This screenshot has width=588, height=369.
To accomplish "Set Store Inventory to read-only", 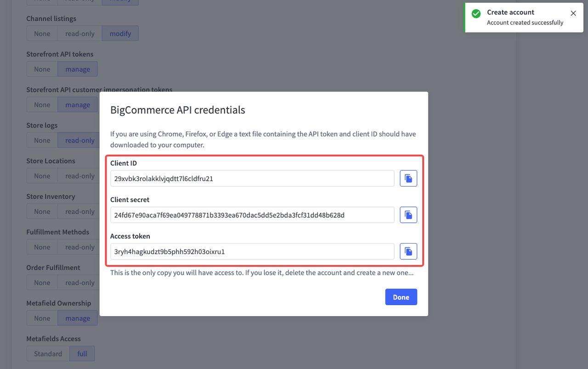I will click(x=79, y=211).
